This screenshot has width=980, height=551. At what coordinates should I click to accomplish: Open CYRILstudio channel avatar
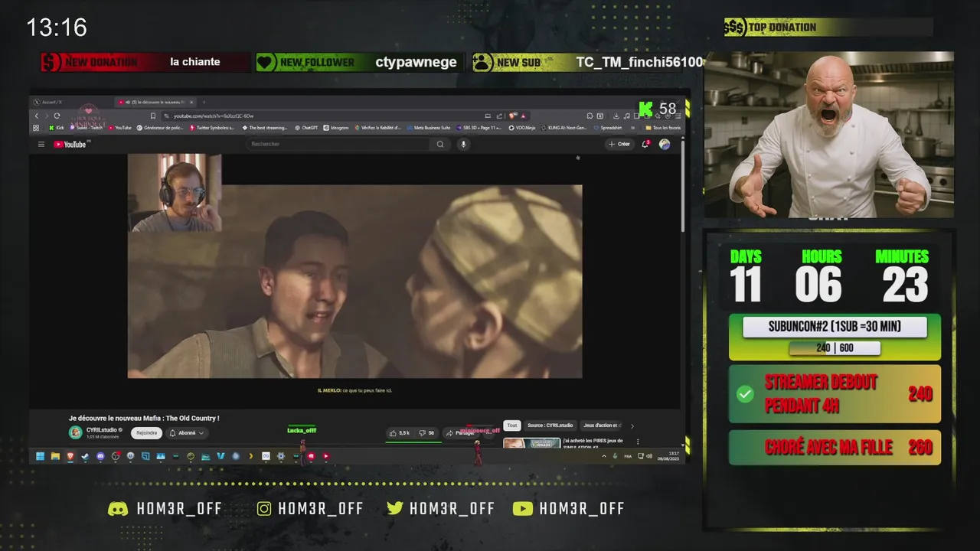[x=75, y=432]
